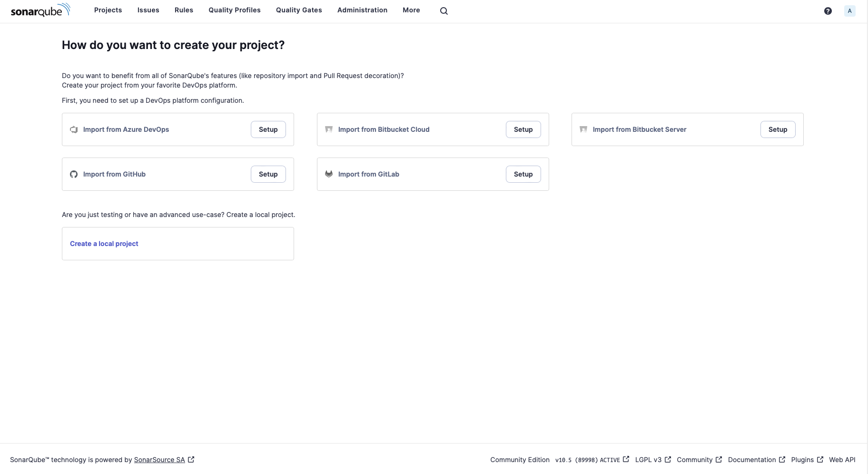Click Setup for GitLab import

(x=523, y=174)
